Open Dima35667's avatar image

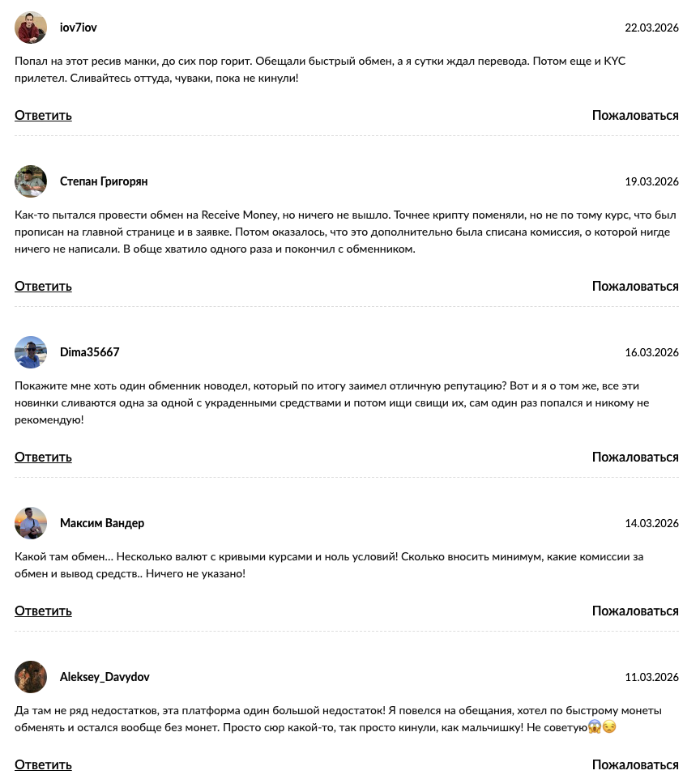coord(31,352)
